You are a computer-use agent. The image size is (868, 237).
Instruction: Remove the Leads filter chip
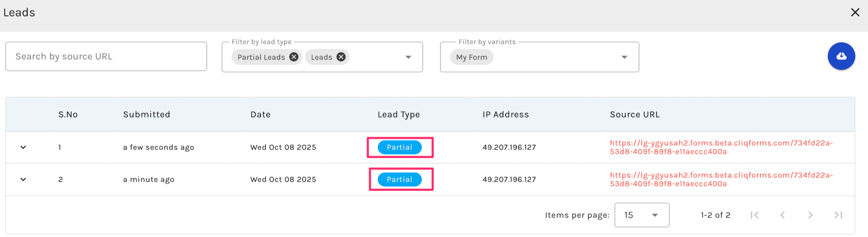[341, 57]
